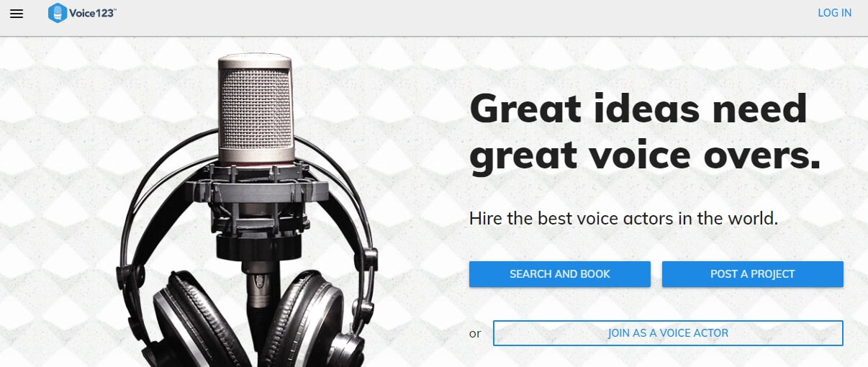The width and height of the screenshot is (868, 367).
Task: Click the POST A PROJECT button
Action: (752, 274)
